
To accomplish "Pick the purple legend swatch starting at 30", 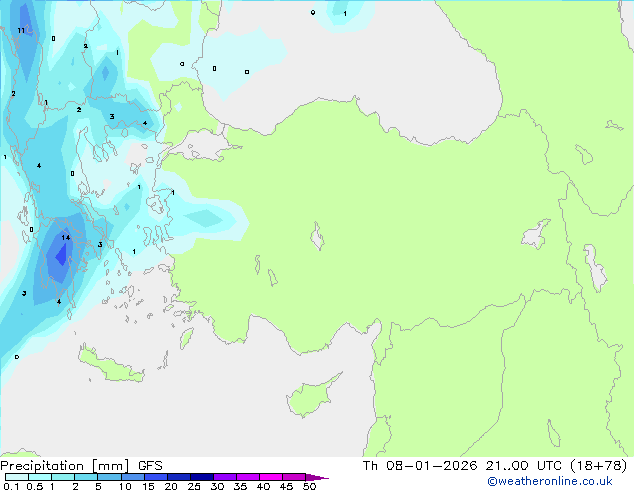I will (x=225, y=477).
